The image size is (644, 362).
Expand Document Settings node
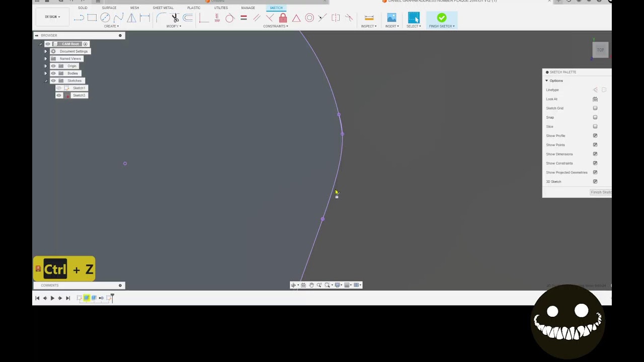point(45,51)
